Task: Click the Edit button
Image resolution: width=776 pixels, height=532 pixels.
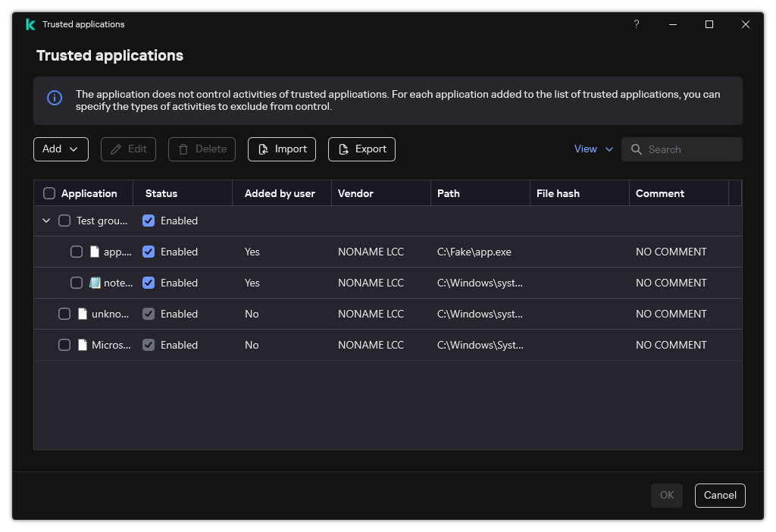Action: (x=128, y=149)
